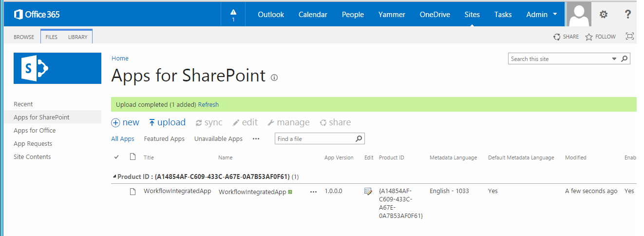
Task: Collapse the Product ID group
Action: click(x=114, y=177)
